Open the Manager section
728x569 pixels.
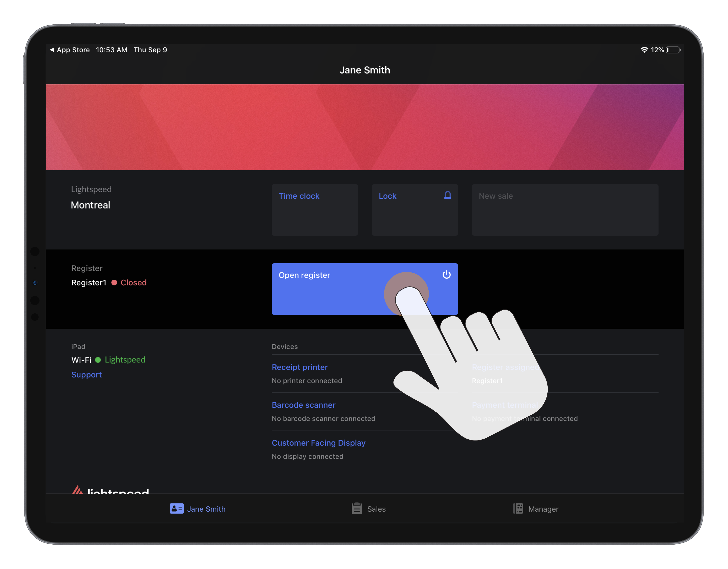[535, 509]
